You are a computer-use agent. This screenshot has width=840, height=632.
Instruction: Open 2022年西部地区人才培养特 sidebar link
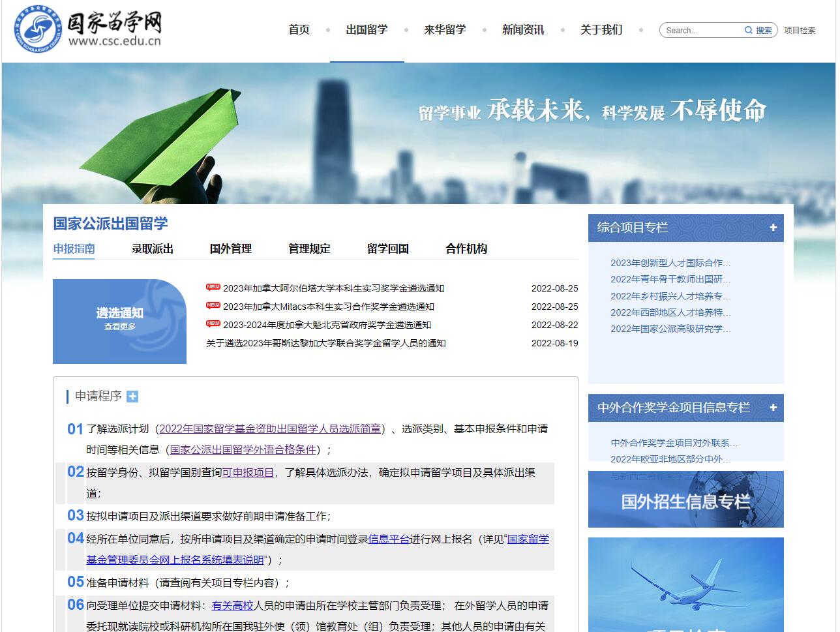(670, 312)
